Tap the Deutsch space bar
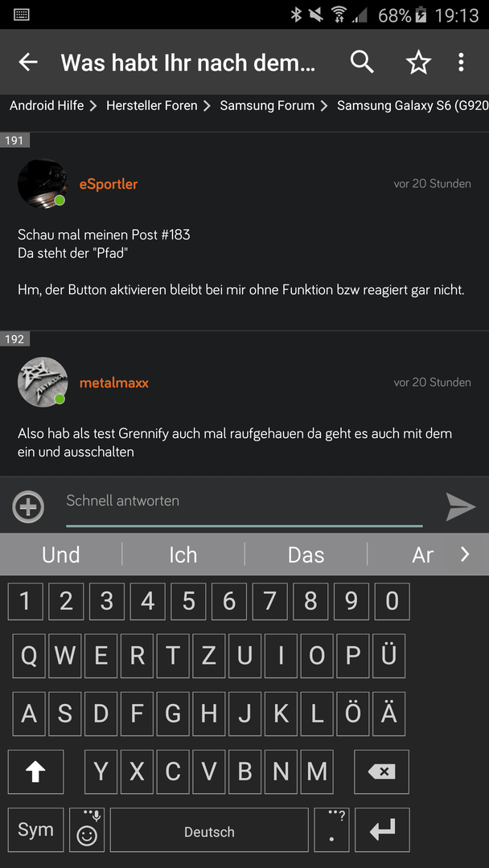 [209, 829]
